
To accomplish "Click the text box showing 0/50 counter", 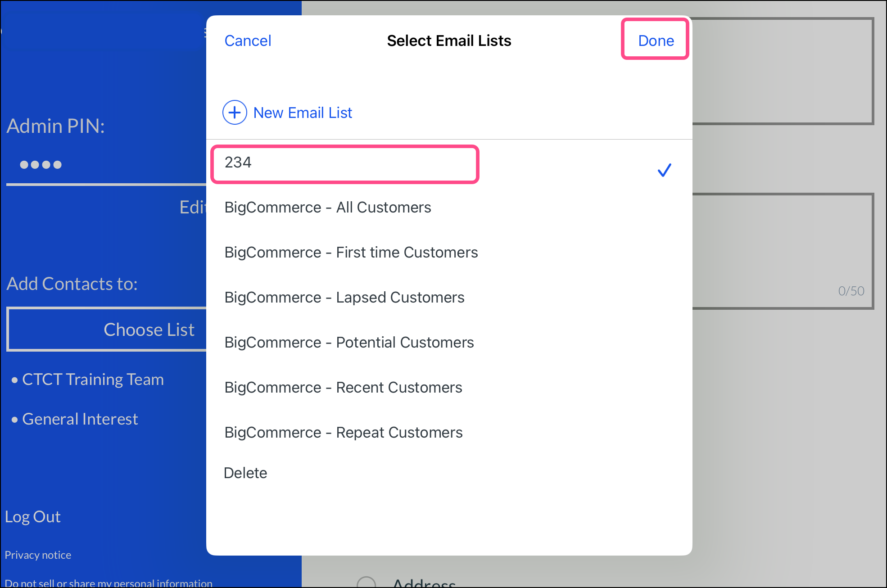I will [783, 251].
